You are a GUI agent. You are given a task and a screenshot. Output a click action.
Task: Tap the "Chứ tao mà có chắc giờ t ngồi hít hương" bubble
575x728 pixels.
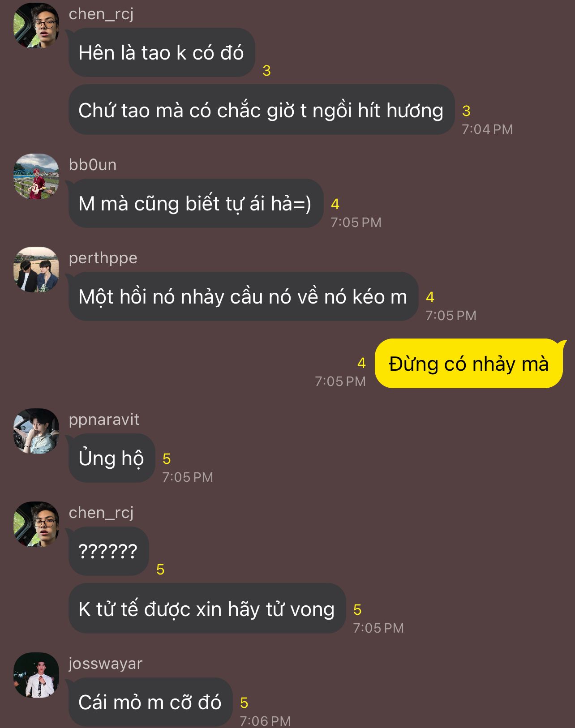[x=262, y=110]
